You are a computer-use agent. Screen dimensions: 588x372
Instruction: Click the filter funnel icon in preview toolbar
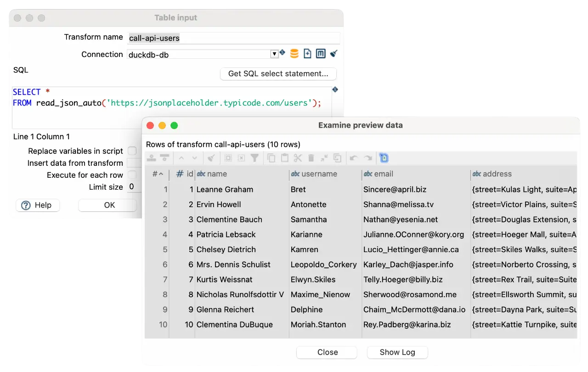point(254,158)
